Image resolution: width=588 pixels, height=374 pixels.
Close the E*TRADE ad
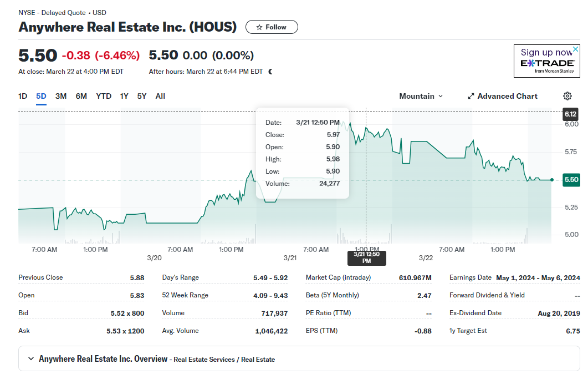pyautogui.click(x=576, y=49)
